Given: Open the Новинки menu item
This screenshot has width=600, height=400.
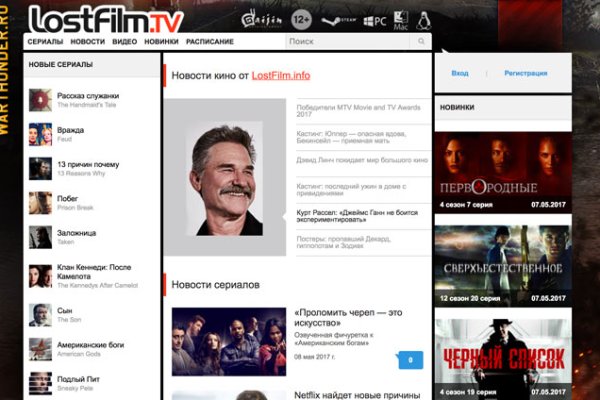Looking at the screenshot, I should [161, 42].
